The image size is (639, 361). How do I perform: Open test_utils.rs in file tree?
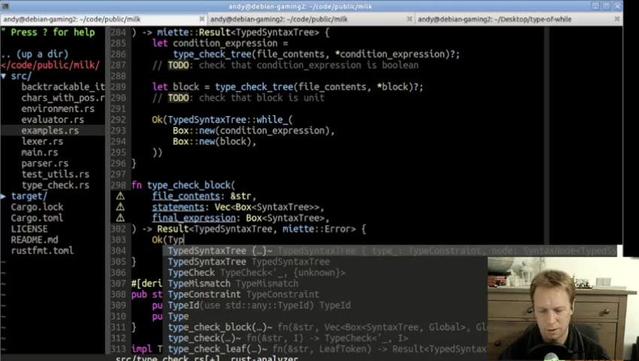(x=55, y=174)
